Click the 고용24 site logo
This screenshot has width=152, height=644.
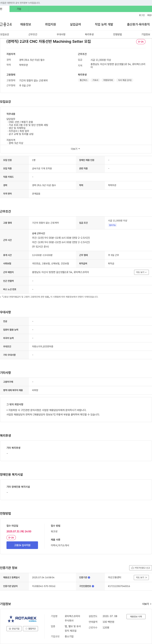(x=6, y=24)
